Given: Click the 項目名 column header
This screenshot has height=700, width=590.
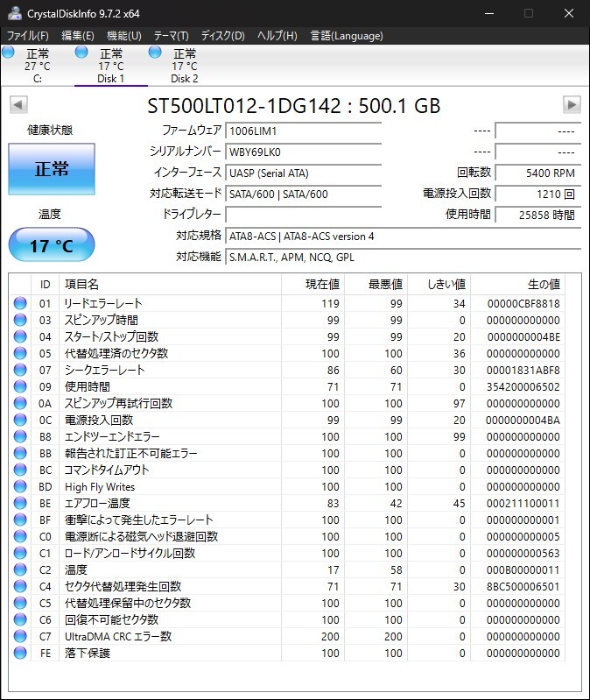Looking at the screenshot, I should pyautogui.click(x=170, y=285).
